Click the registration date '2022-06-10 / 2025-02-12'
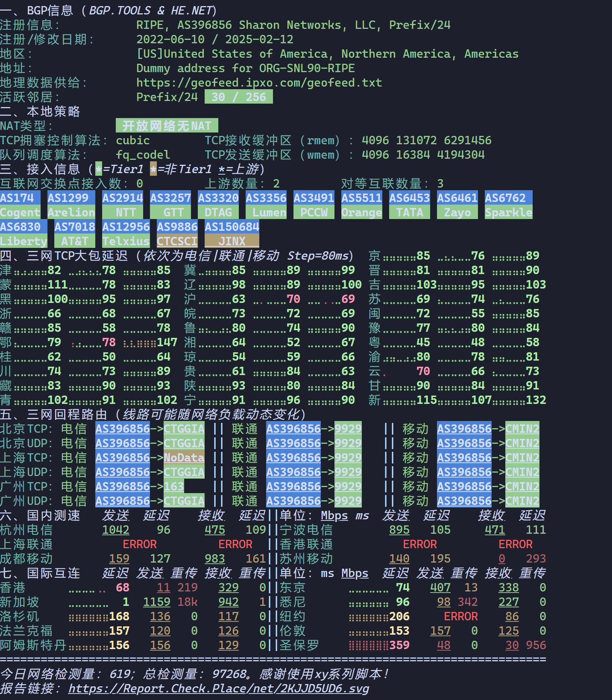 pos(215,39)
